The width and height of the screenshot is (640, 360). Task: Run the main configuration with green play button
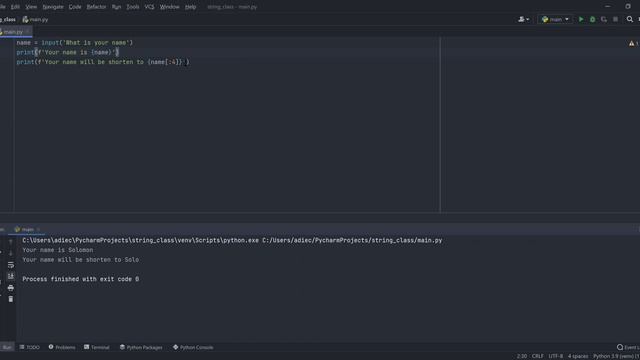point(581,19)
